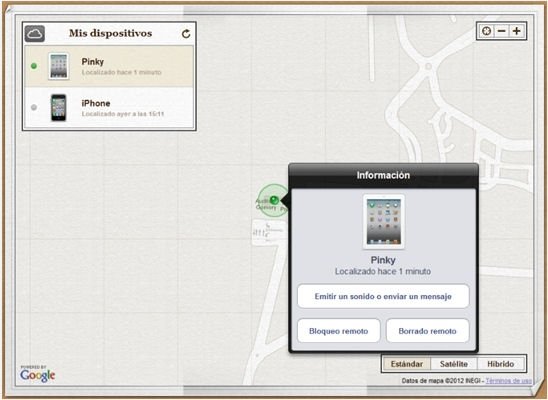The width and height of the screenshot is (548, 400).
Task: Open the iCloud cloud icon
Action: tap(35, 34)
